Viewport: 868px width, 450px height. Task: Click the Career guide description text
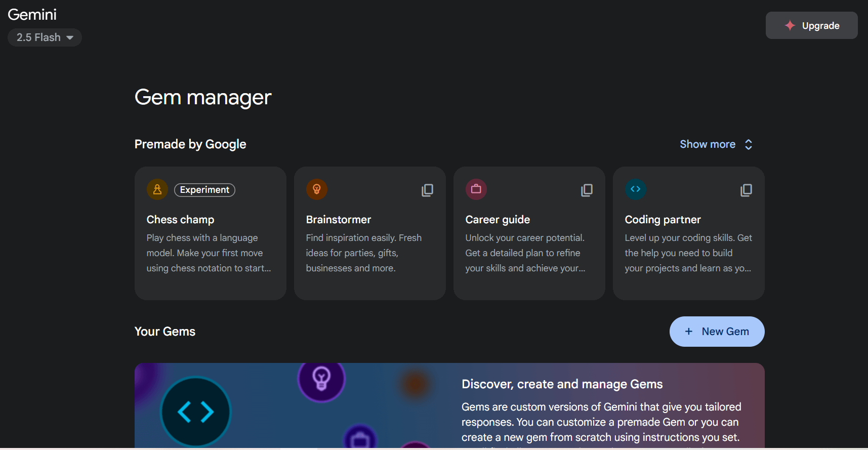pyautogui.click(x=525, y=253)
